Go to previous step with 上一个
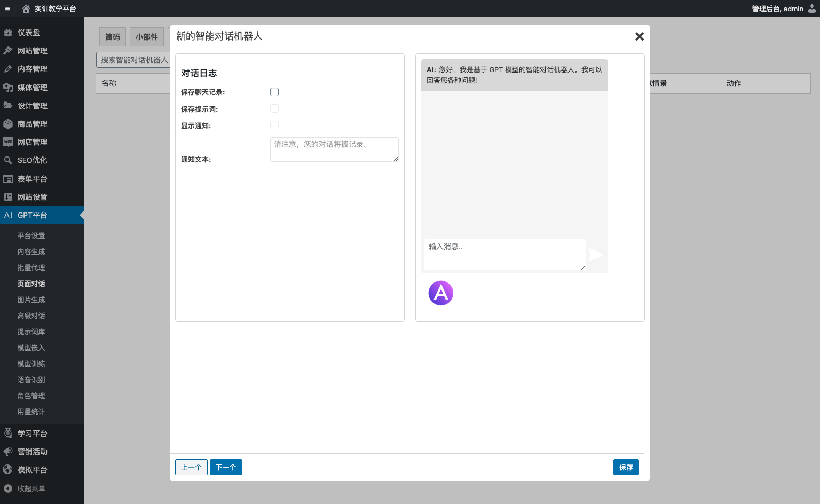This screenshot has height=504, width=820. click(191, 467)
